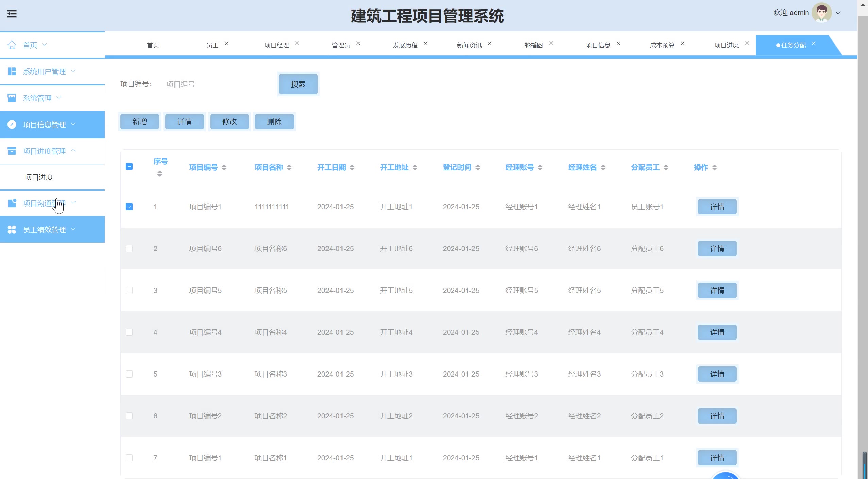Screen dimensions: 868x479
Task: Click the 项目信息管理 compass icon
Action: [x=12, y=125]
